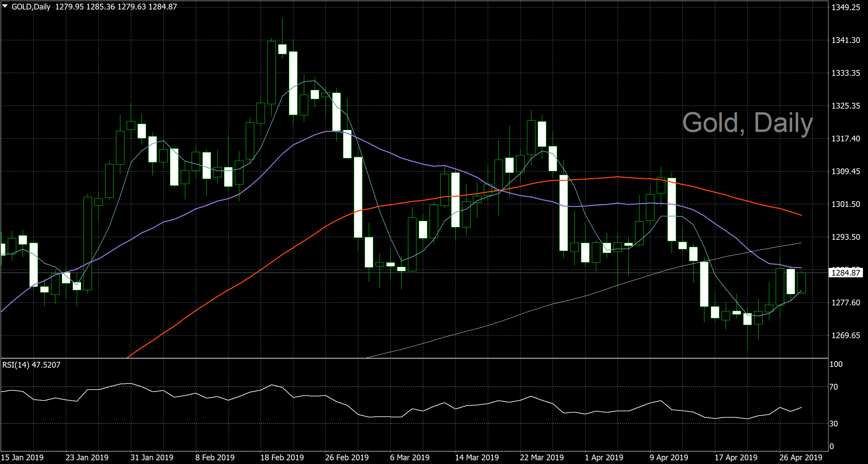
Task: Open the chart menu triangle beside GOLD,Daily
Action: coord(5,6)
